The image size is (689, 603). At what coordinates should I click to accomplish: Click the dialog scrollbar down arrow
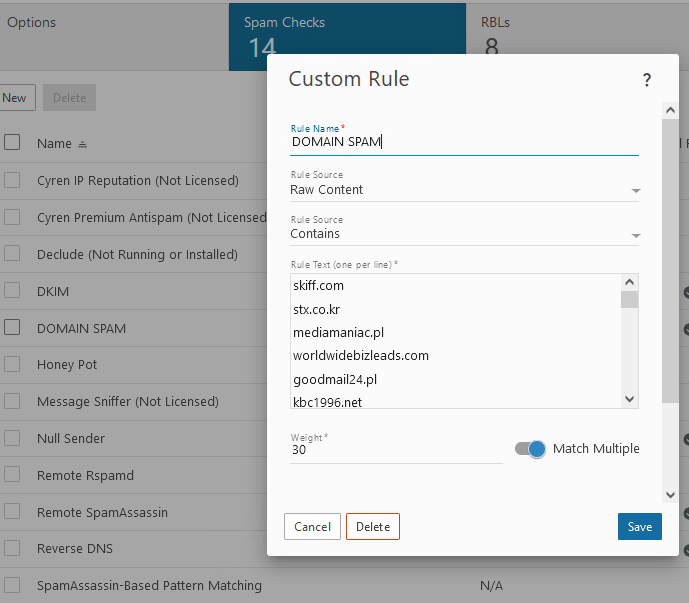pyautogui.click(x=669, y=495)
